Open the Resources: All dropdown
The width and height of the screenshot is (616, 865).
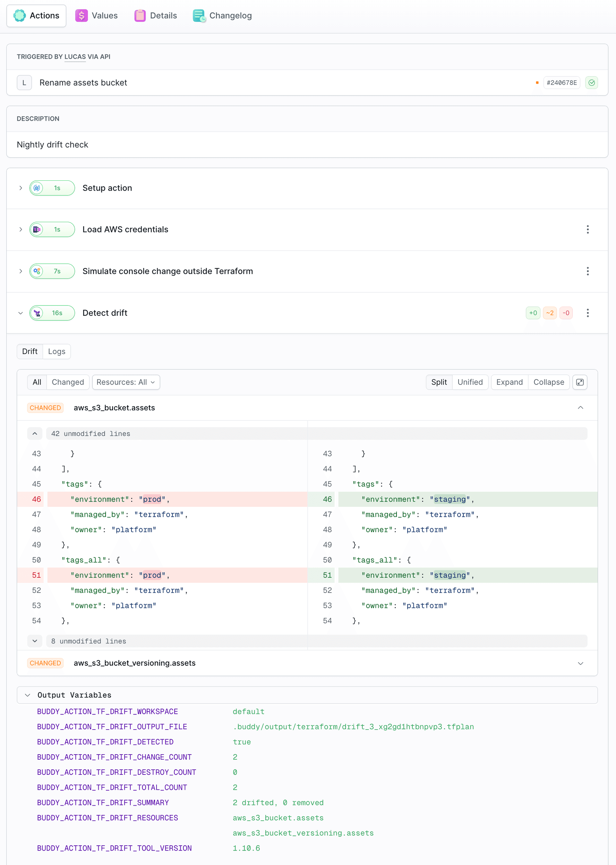tap(126, 382)
